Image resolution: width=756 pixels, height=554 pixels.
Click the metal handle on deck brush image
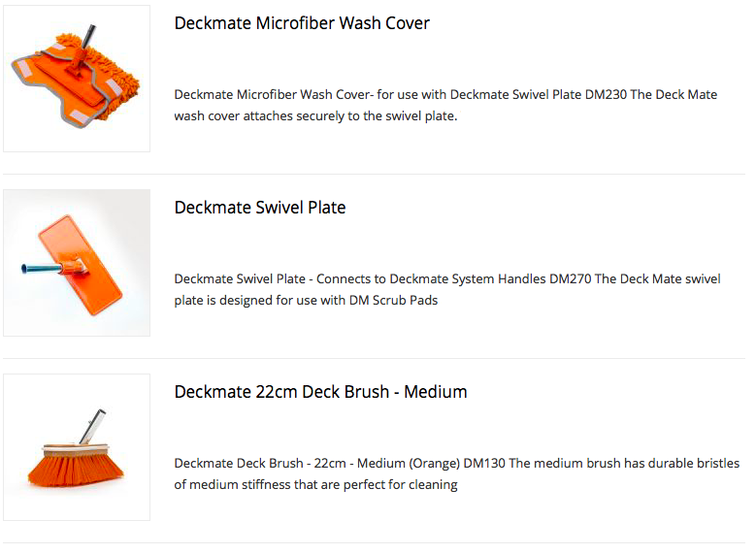pos(92,426)
